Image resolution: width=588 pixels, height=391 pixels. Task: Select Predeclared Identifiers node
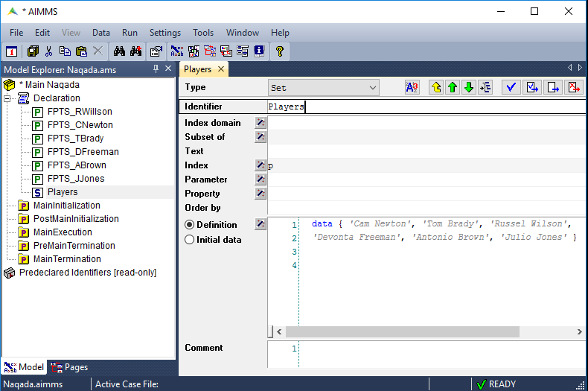click(88, 273)
